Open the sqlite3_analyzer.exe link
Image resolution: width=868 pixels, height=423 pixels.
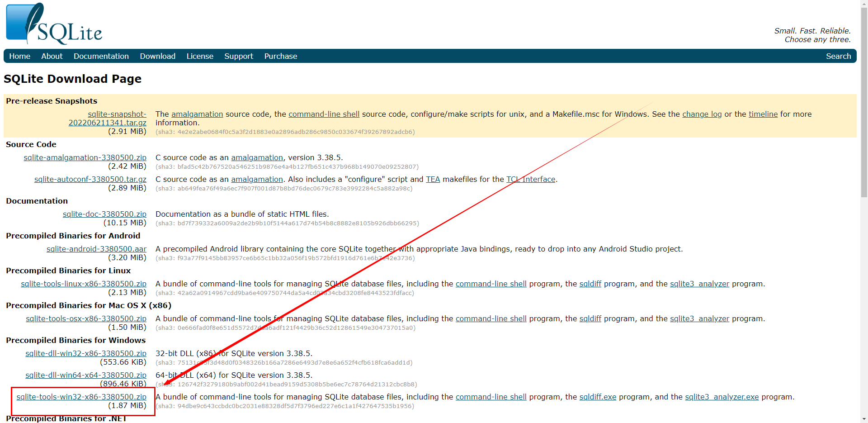click(722, 397)
